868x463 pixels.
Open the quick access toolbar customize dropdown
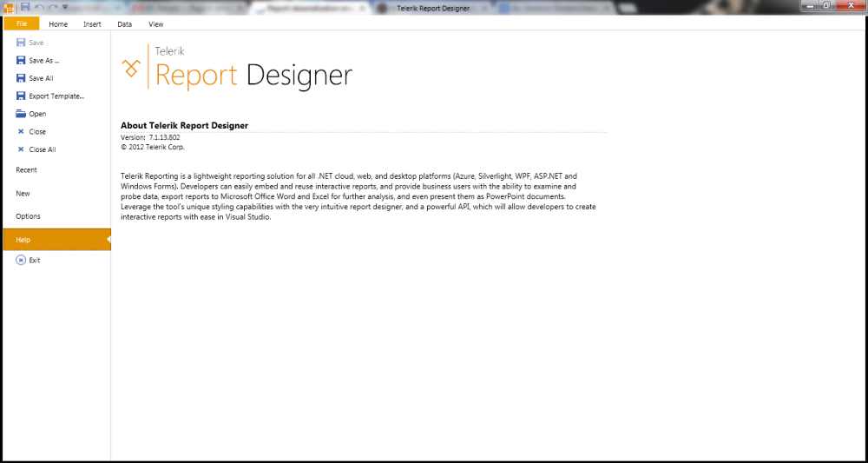(65, 7)
